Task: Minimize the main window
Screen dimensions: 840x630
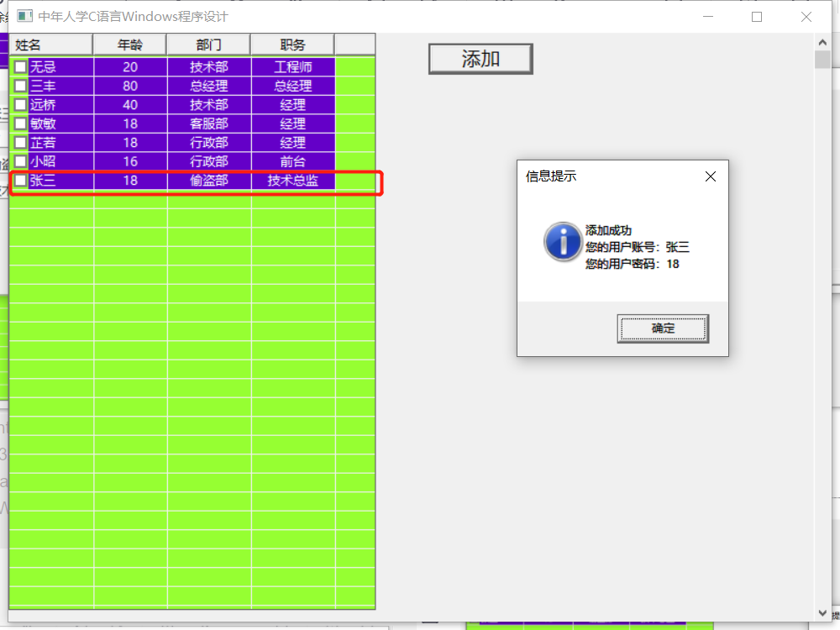Action: point(708,17)
